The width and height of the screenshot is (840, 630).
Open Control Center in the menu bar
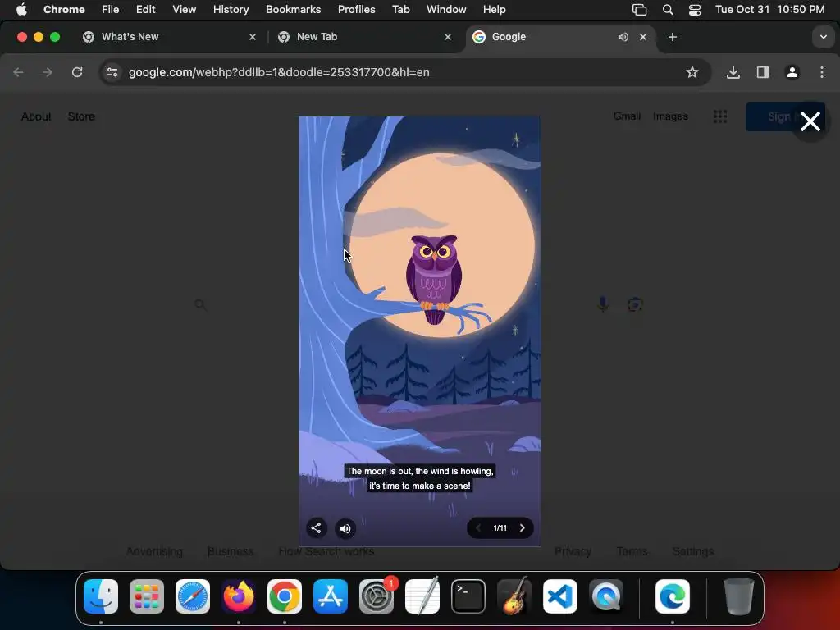(695, 10)
